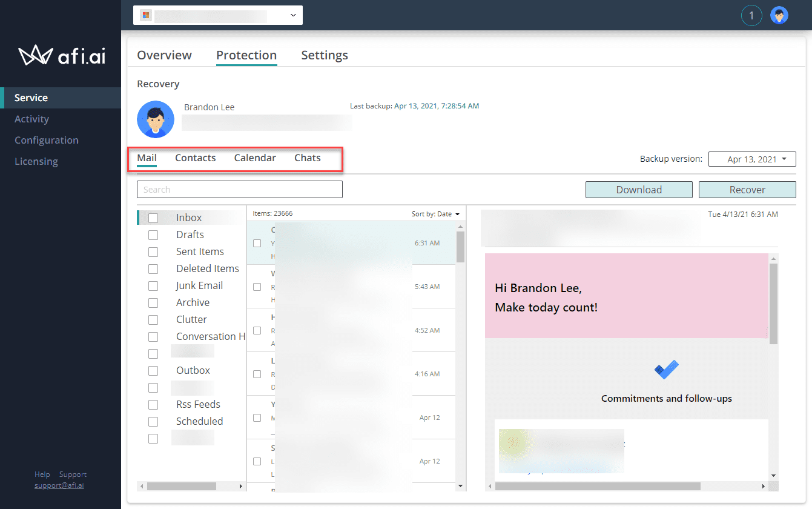This screenshot has width=812, height=509.
Task: Open the Backup version date dropdown
Action: (x=752, y=159)
